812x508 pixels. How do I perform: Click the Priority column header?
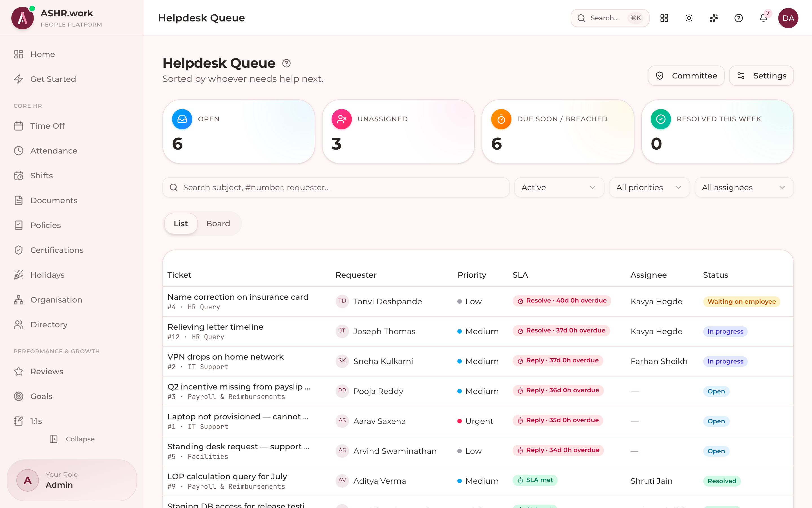[x=472, y=275]
